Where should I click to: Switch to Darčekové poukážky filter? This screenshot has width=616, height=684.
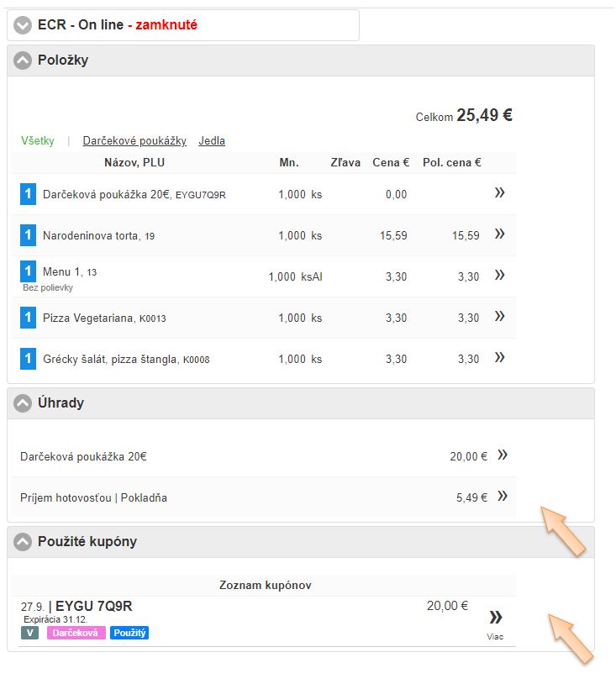(134, 141)
